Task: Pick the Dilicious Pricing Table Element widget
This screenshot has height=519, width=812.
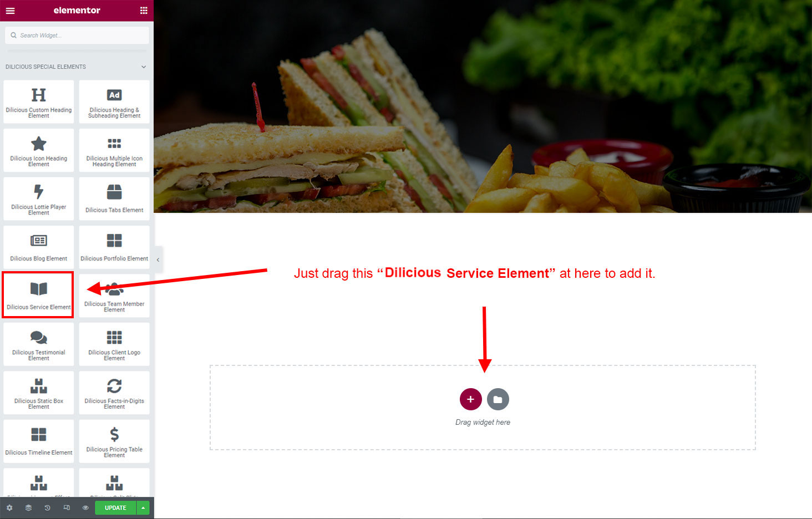Action: [x=114, y=441]
